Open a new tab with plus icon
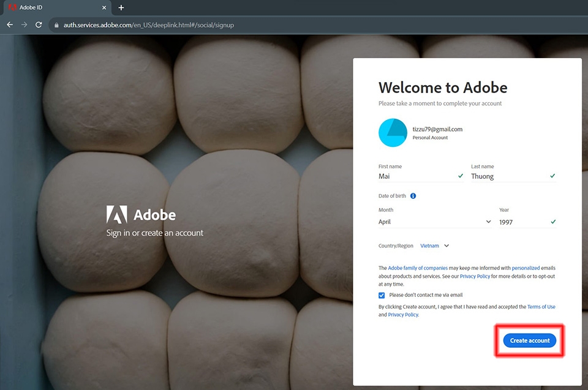The width and height of the screenshot is (588, 390). click(x=121, y=7)
